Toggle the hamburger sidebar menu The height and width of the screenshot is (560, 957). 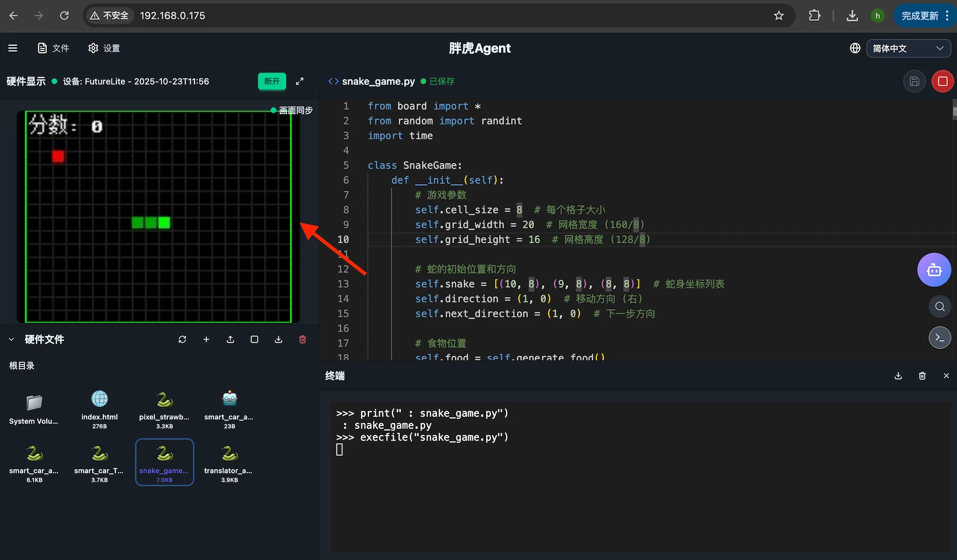pyautogui.click(x=13, y=48)
